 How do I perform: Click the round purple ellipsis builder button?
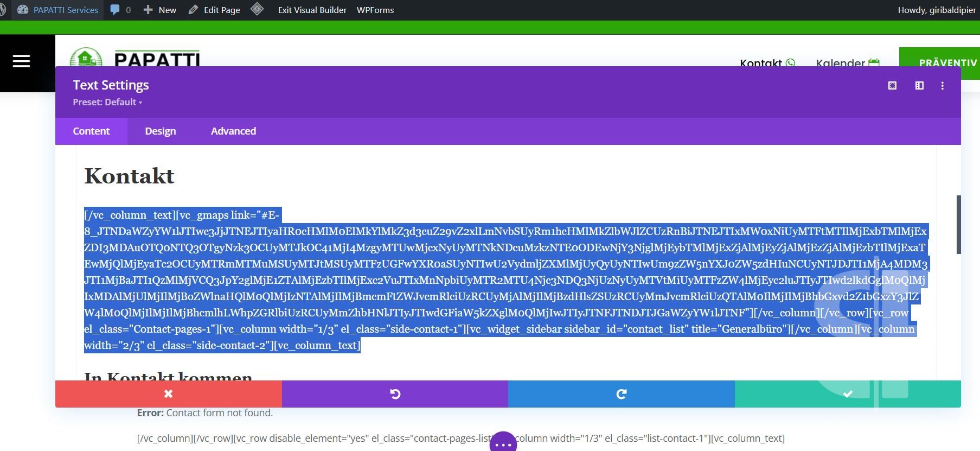point(503,443)
